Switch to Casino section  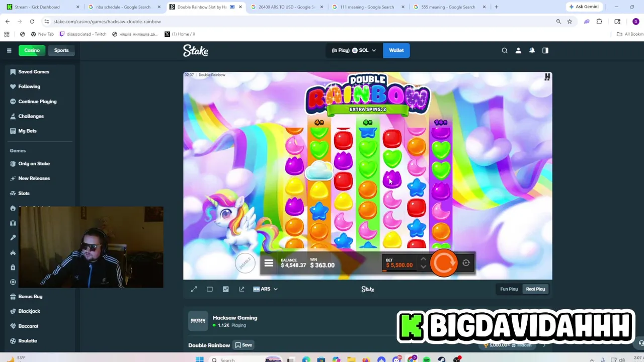click(32, 50)
